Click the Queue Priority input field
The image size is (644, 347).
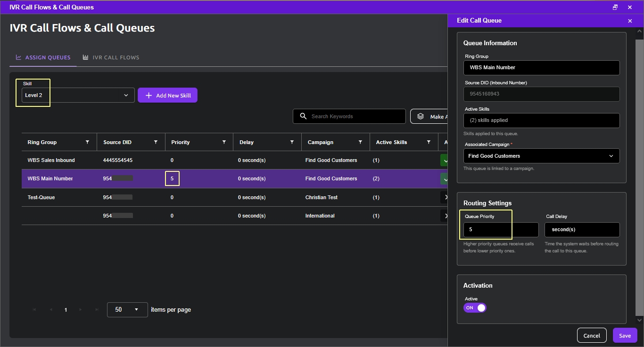[501, 230]
